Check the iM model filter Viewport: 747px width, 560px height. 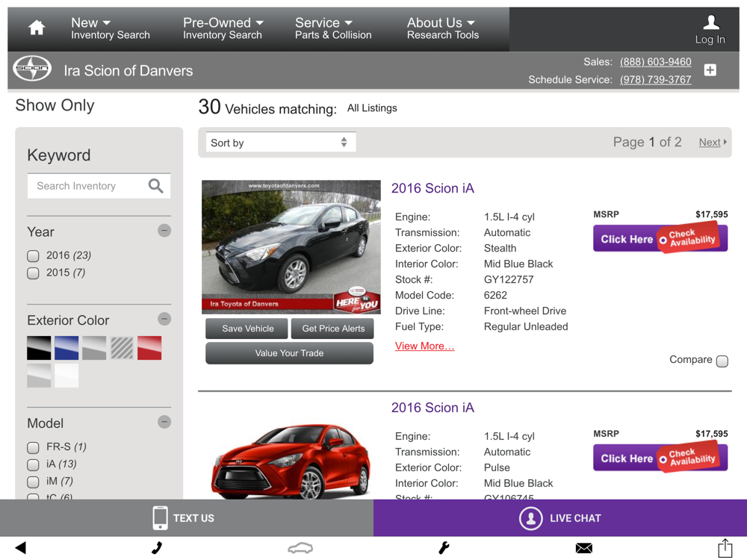pos(33,482)
